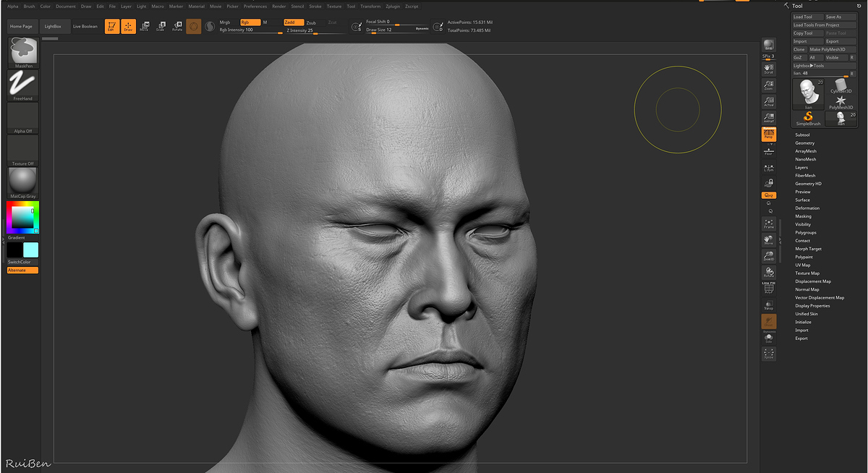Toggle Solo mode
The height and width of the screenshot is (473, 868).
(x=769, y=338)
